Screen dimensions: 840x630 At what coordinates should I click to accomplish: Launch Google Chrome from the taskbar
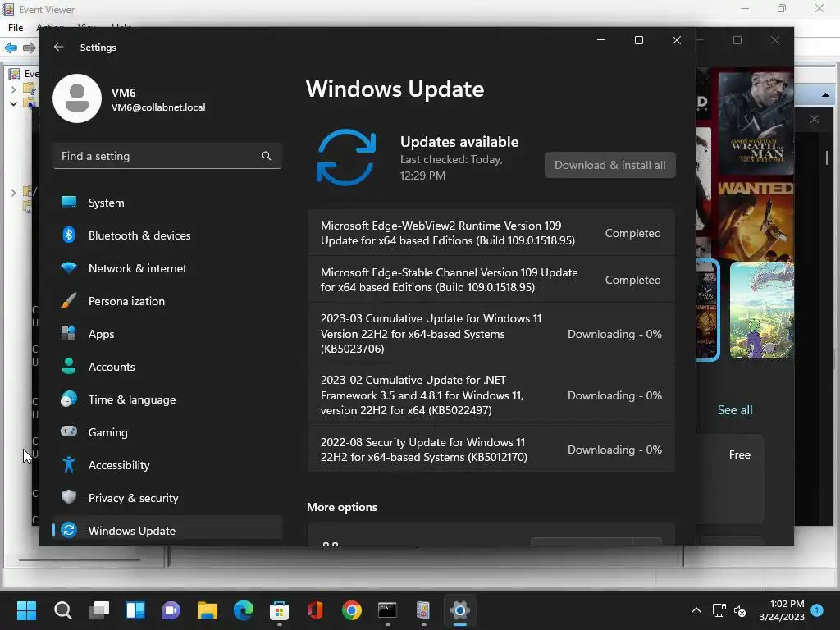pos(351,610)
